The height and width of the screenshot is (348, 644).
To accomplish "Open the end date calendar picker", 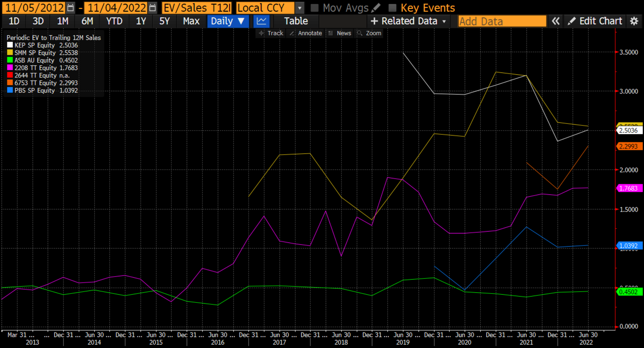I will [153, 7].
